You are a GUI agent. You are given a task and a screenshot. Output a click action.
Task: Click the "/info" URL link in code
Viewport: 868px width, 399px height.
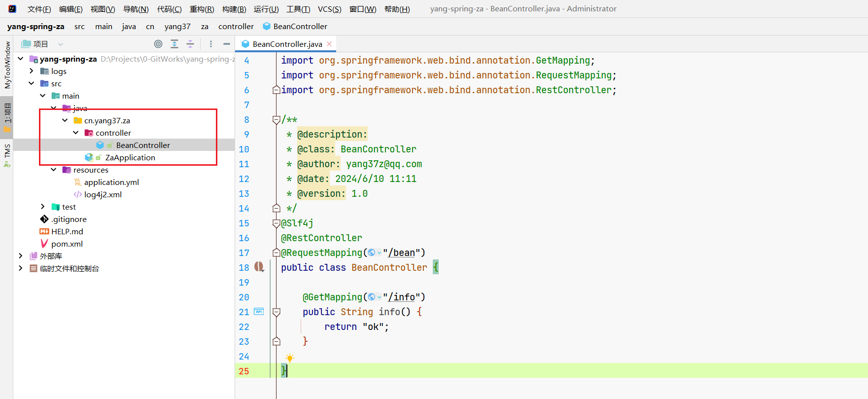point(401,297)
